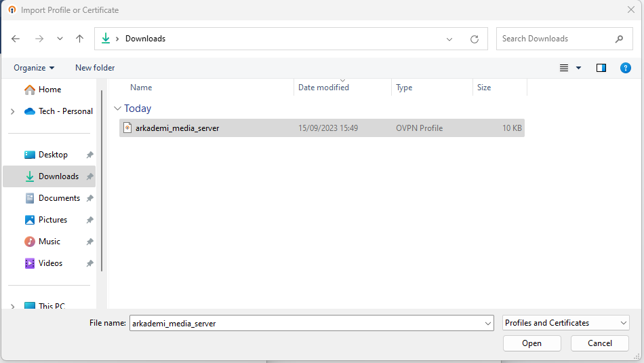Click the pin icon next to Pictures
Screen dimensions: 644x363
click(89, 221)
